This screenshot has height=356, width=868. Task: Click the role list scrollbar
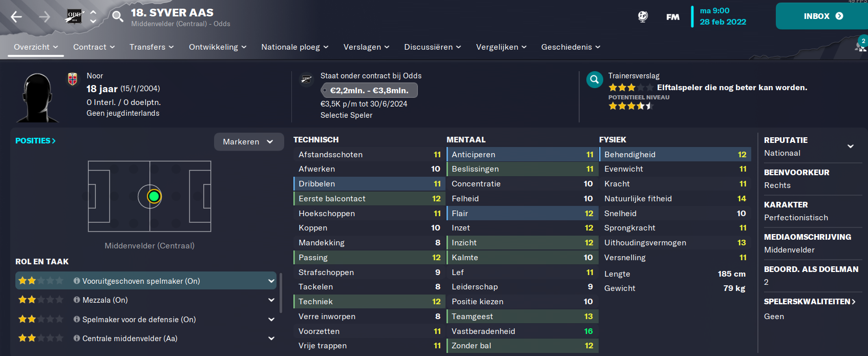pos(281,293)
